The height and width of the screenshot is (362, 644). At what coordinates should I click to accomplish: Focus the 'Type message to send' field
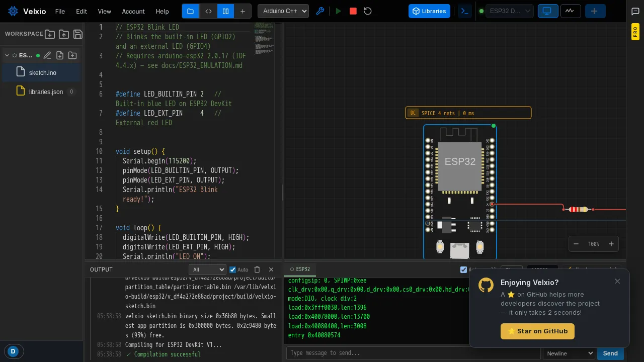413,353
